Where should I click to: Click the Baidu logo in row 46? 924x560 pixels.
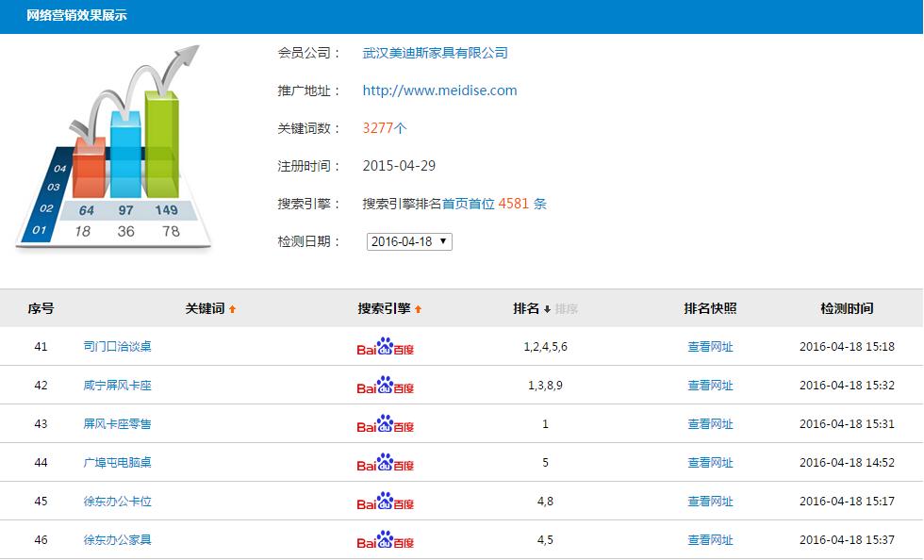385,540
